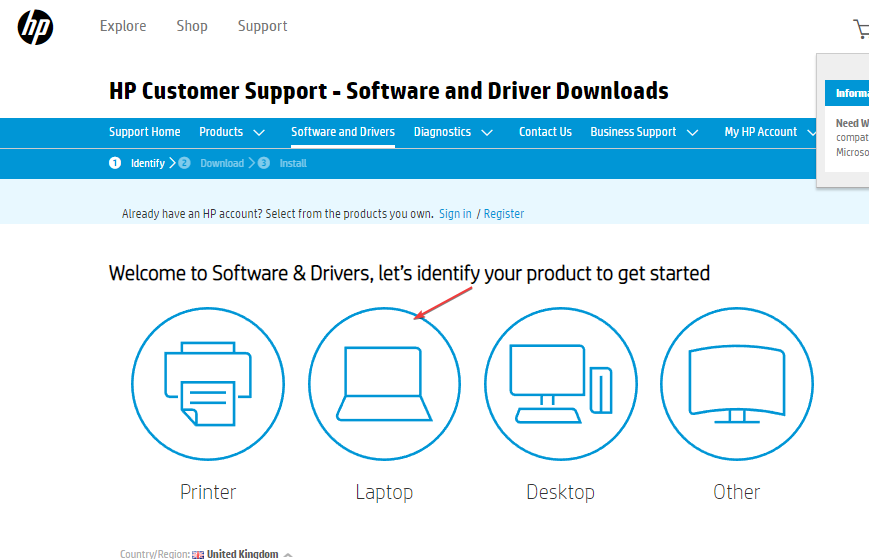Open the shopping cart icon
869x559 pixels.
[x=861, y=29]
